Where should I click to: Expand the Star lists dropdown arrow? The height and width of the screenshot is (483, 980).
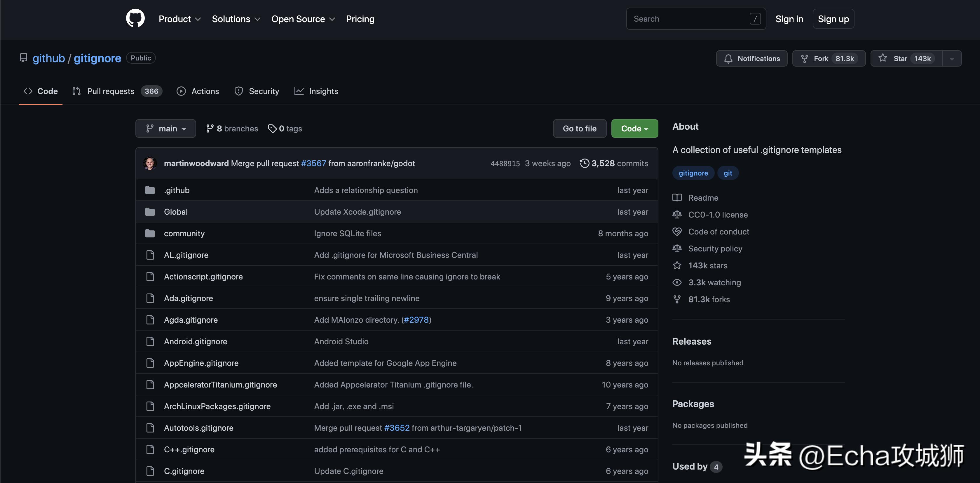pos(951,59)
